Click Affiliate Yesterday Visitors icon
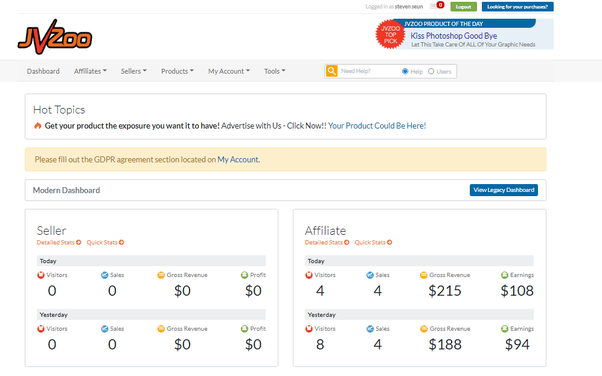This screenshot has height=376, width=602. 309,329
